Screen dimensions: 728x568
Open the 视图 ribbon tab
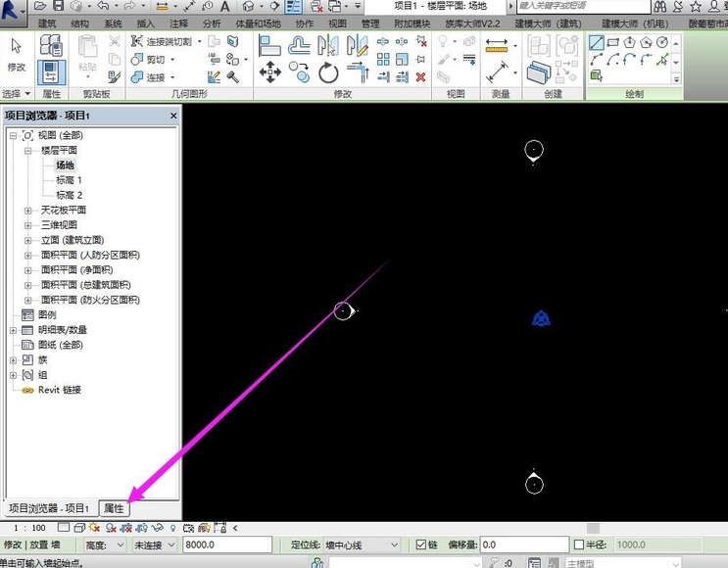(x=336, y=23)
